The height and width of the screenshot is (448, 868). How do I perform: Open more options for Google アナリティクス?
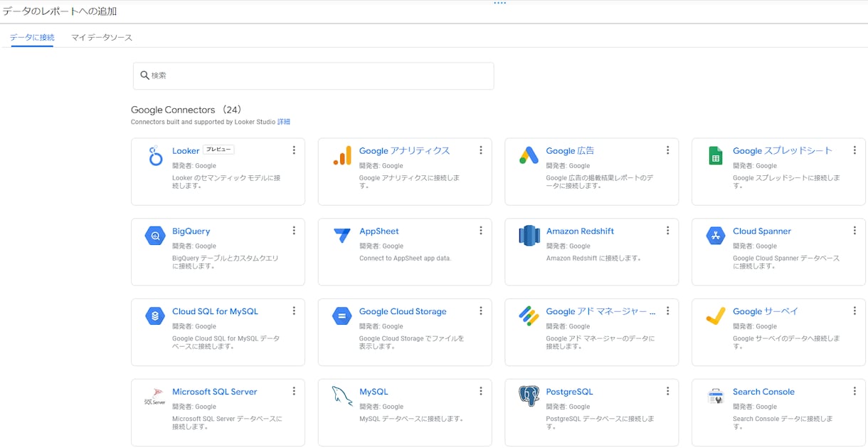[x=481, y=150]
